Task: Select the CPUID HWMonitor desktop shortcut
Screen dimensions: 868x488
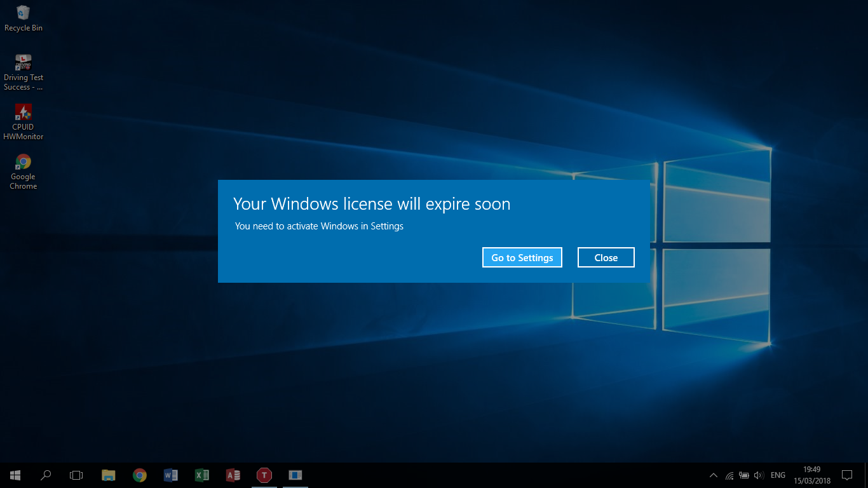Action: click(24, 122)
